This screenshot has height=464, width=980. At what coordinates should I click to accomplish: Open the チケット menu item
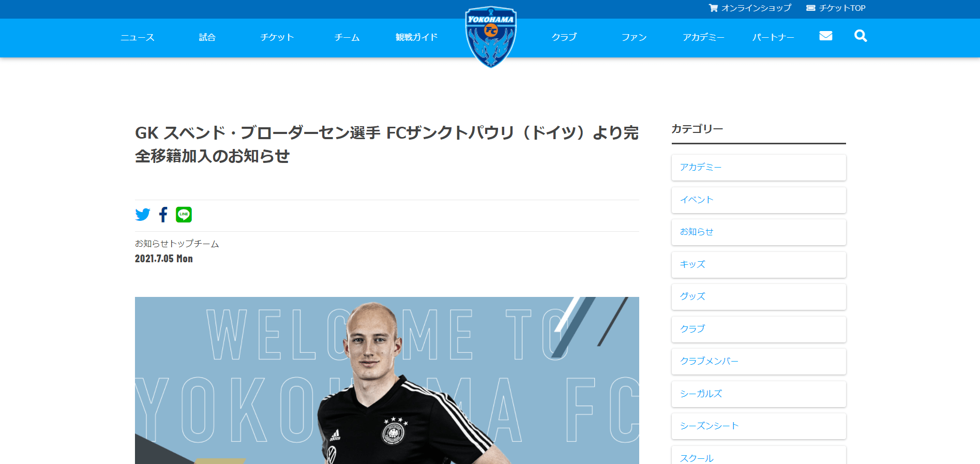click(277, 37)
